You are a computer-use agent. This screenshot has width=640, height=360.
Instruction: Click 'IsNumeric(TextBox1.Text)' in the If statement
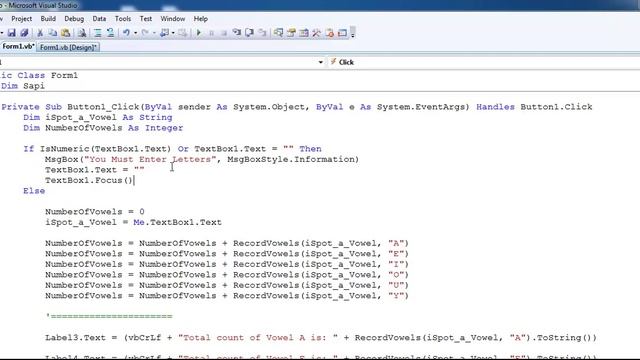(x=105, y=149)
